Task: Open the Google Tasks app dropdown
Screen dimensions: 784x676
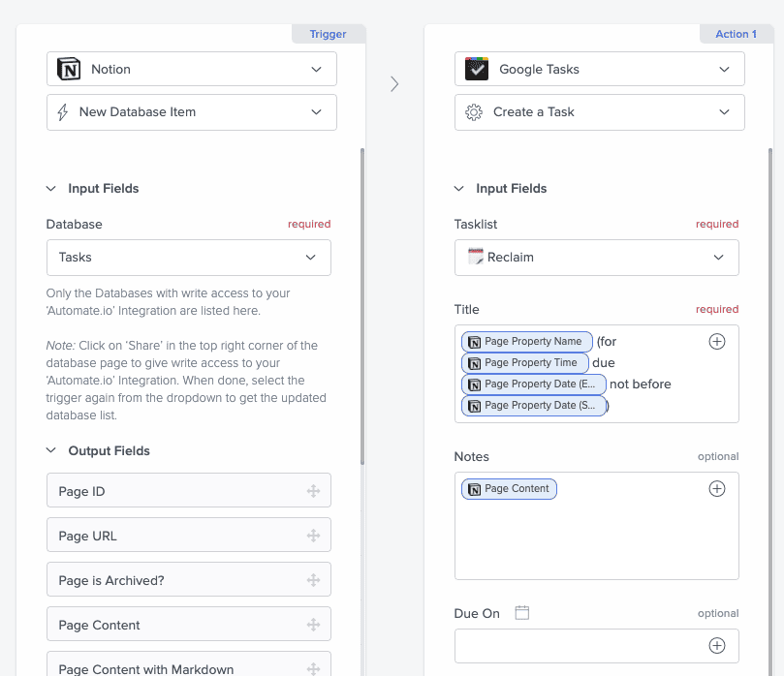Action: click(600, 69)
